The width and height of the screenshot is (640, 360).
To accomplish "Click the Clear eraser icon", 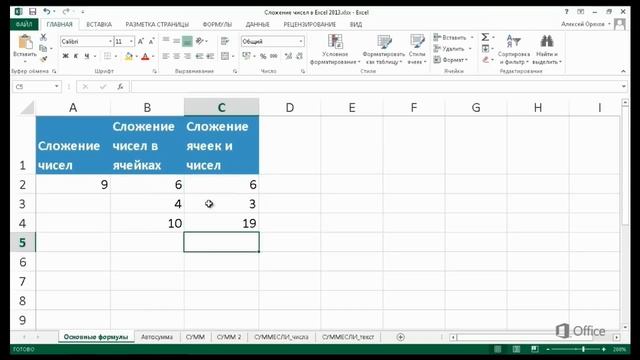I will 485,60.
